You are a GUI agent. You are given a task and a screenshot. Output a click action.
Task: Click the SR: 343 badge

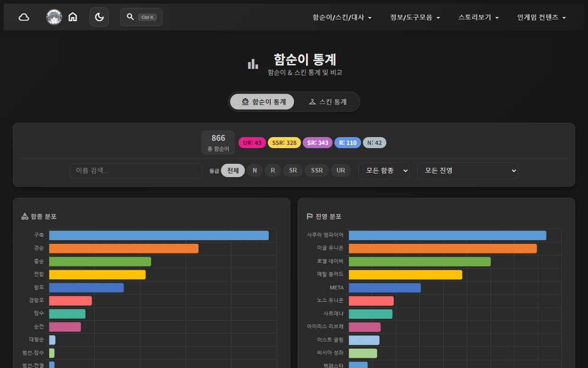click(318, 143)
